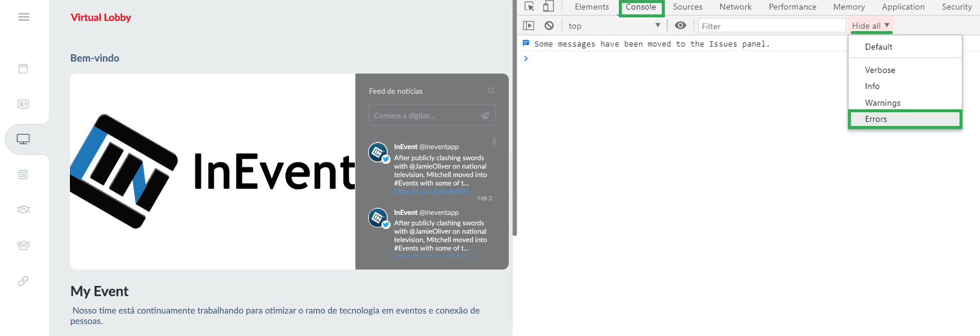Screen dimensions: 980x336
Task: Open the hamburger menu in the sidebar
Action: 23,17
